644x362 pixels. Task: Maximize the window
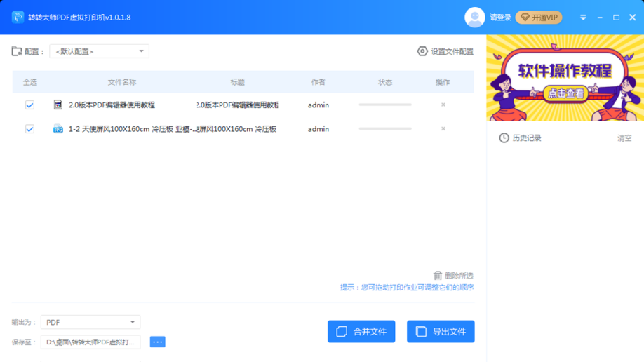click(616, 18)
